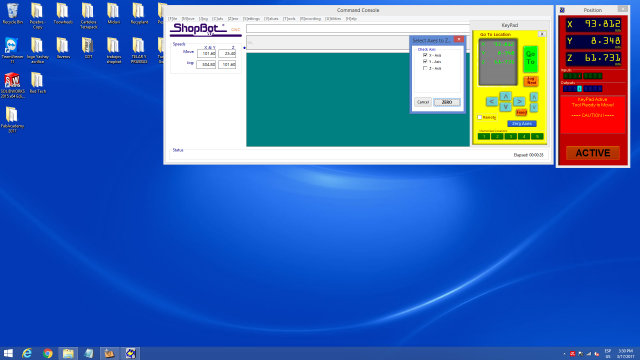Open the Move menu
The image size is (640, 360).
(x=188, y=19)
